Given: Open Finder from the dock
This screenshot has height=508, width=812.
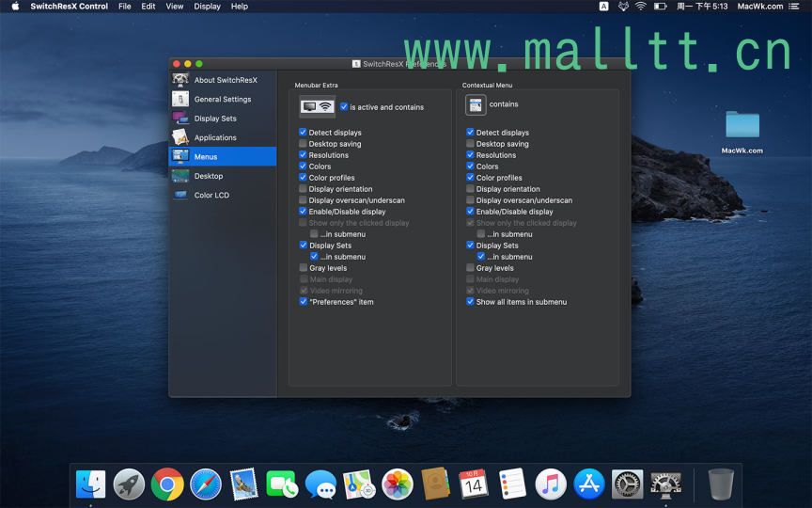Looking at the screenshot, I should (90, 484).
